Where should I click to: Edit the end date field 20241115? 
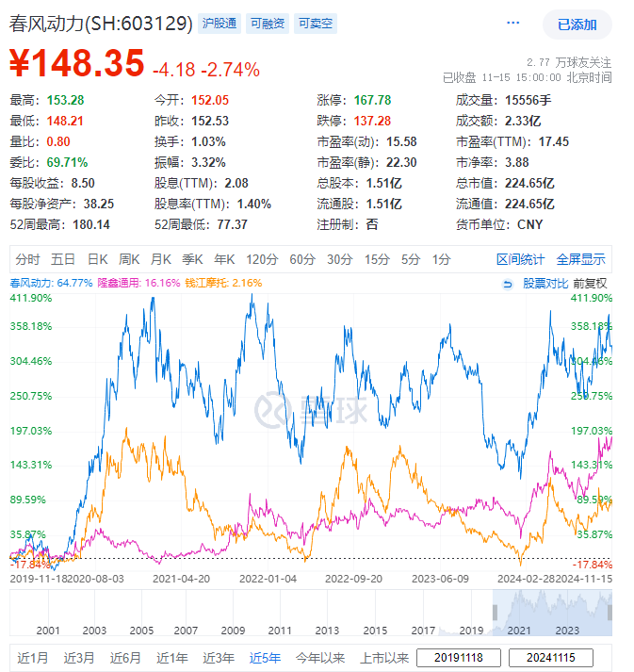click(551, 658)
